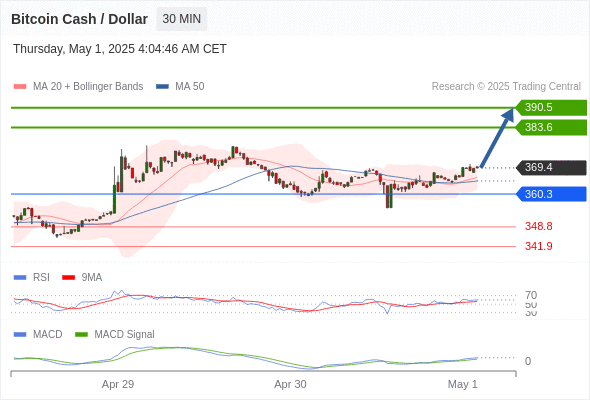Viewport: 590px width, 400px height.
Task: Click the 9MA legend red marker
Action: (68, 278)
